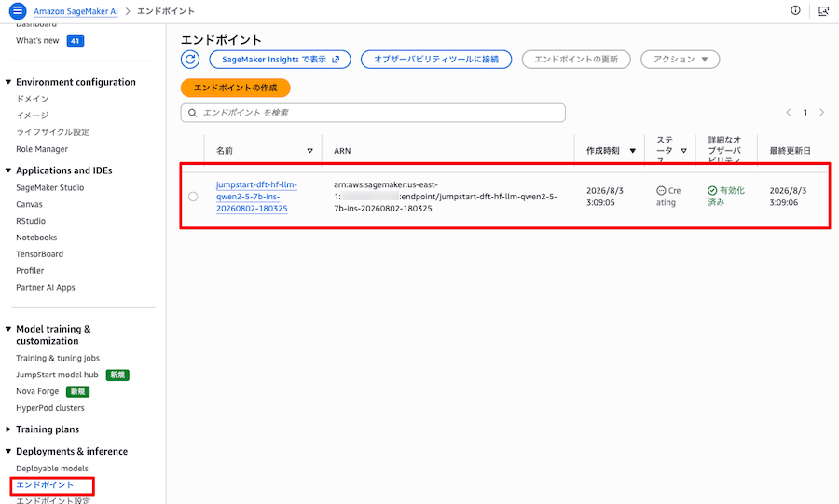Collapse Deployments & inference section
839x504 pixels.
[x=8, y=451]
